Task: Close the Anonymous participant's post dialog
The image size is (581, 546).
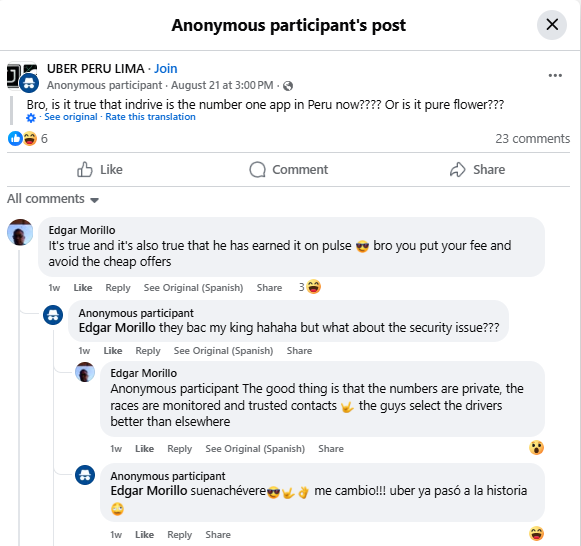Action: click(552, 25)
